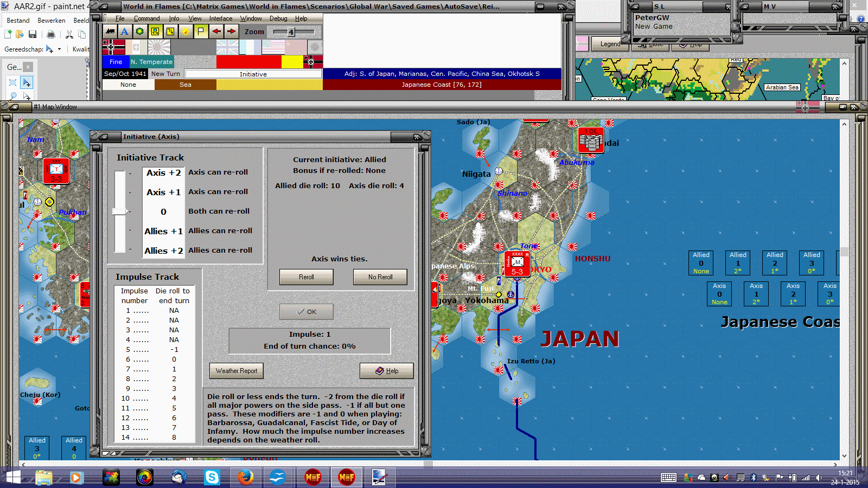
Task: Click the paint.net save floppy icon
Action: pyautogui.click(x=33, y=35)
